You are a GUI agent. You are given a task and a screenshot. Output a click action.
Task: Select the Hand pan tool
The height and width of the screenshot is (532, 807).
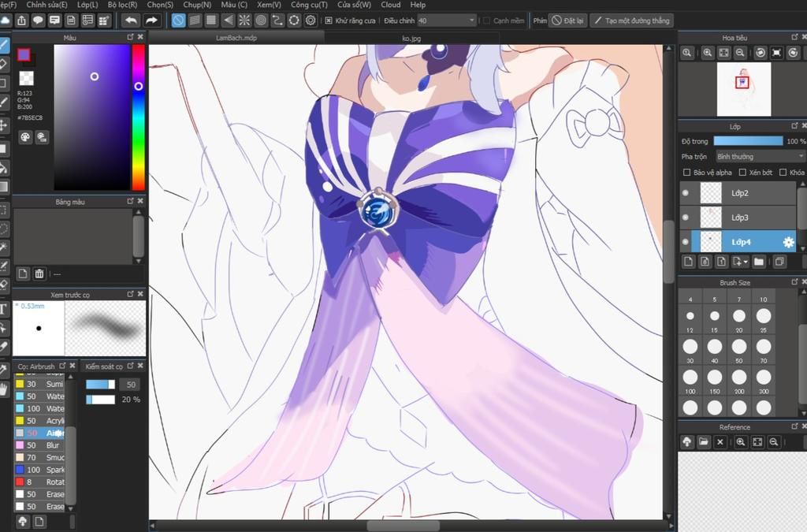pyautogui.click(x=4, y=389)
